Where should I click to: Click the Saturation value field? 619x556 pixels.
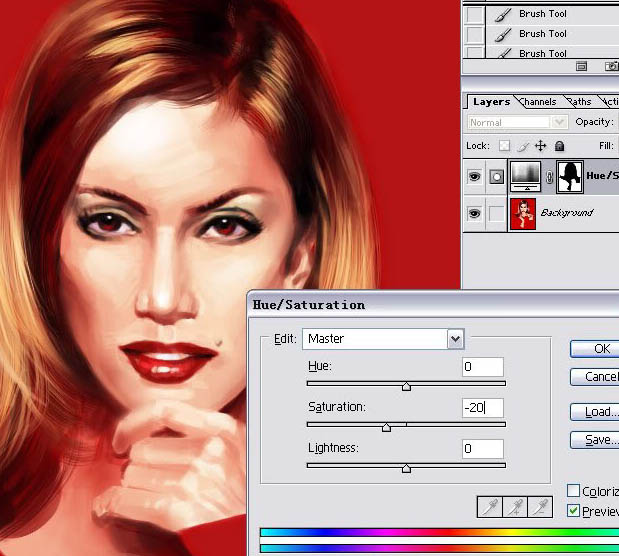tap(483, 408)
